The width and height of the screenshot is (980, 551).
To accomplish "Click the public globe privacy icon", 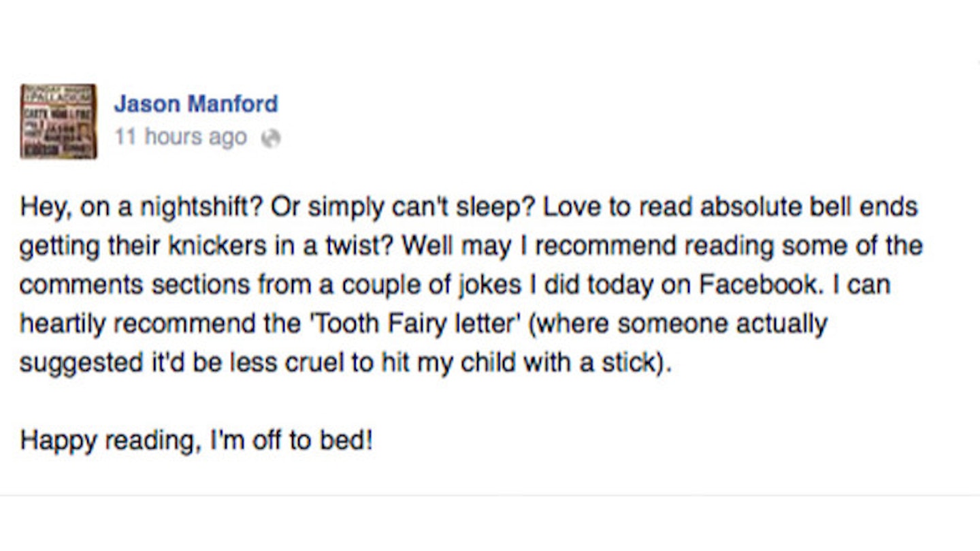I will click(270, 139).
